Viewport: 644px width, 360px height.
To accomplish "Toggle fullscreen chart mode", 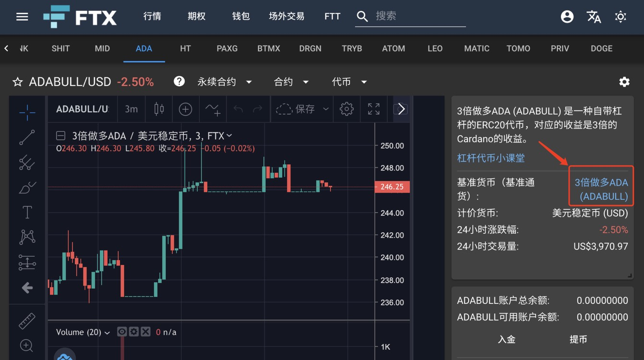I will (374, 109).
